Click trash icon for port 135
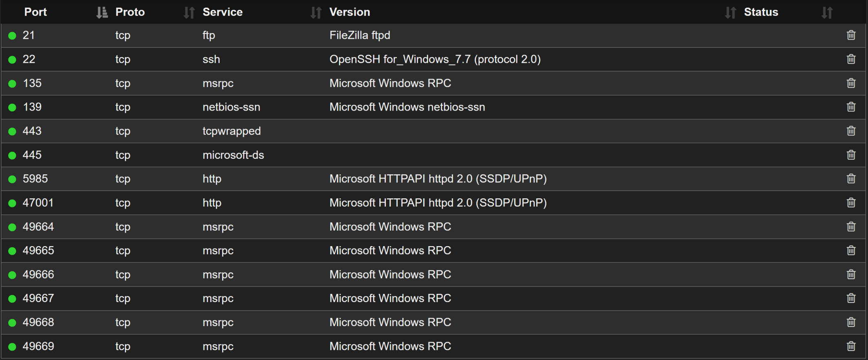Image resolution: width=868 pixels, height=360 pixels. [x=851, y=83]
